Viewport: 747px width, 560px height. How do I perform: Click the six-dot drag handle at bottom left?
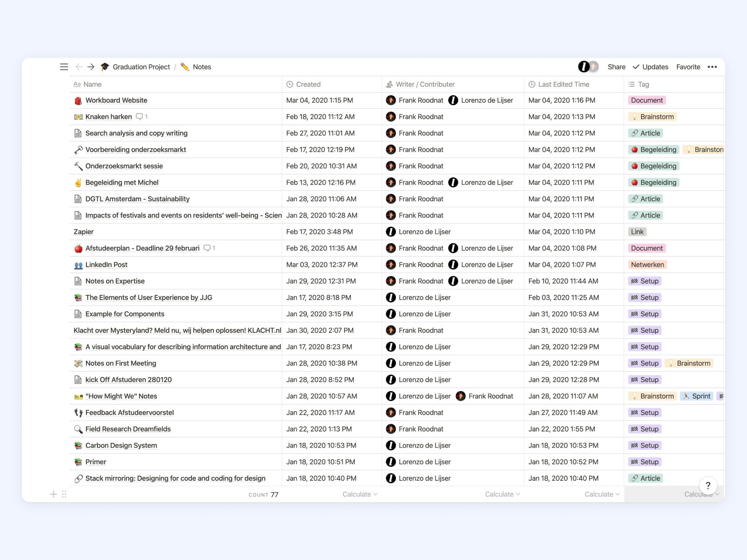point(64,494)
